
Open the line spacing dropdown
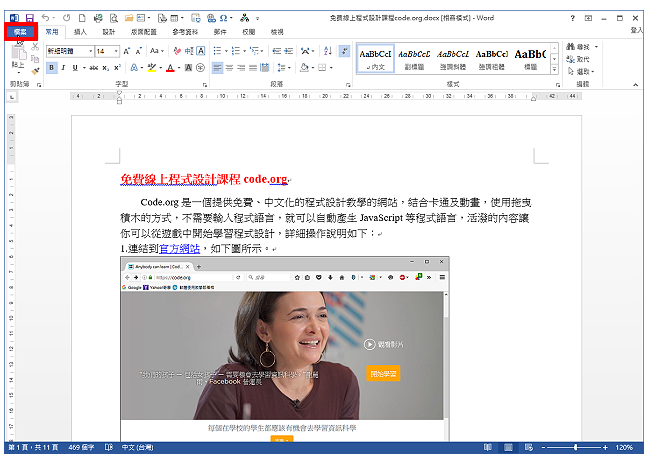point(284,67)
